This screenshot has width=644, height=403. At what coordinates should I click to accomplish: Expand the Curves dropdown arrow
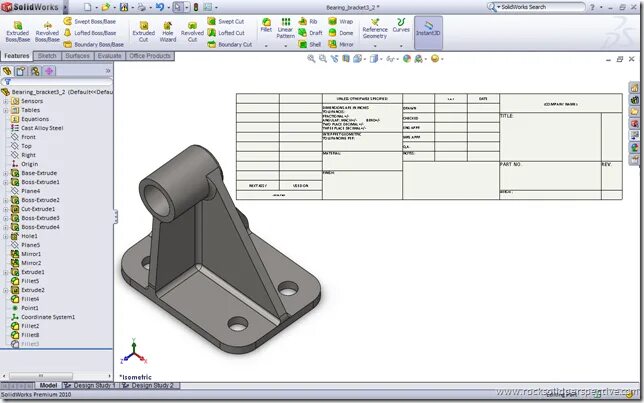(x=401, y=46)
